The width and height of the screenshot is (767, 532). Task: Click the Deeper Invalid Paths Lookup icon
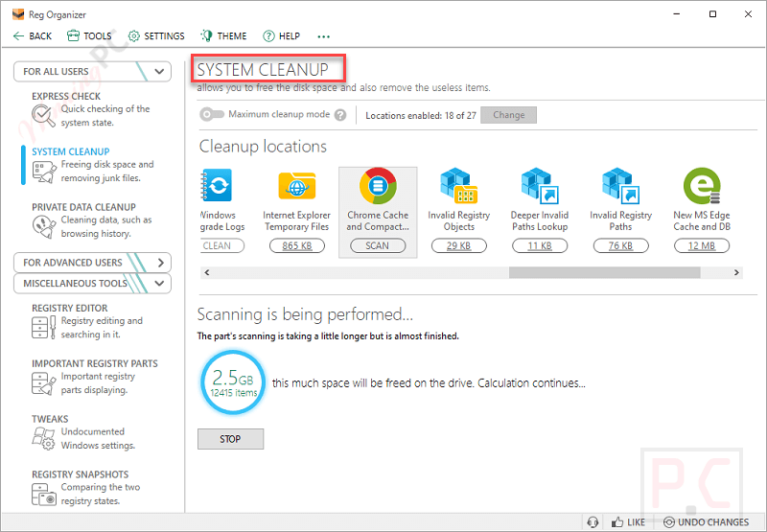(x=540, y=186)
